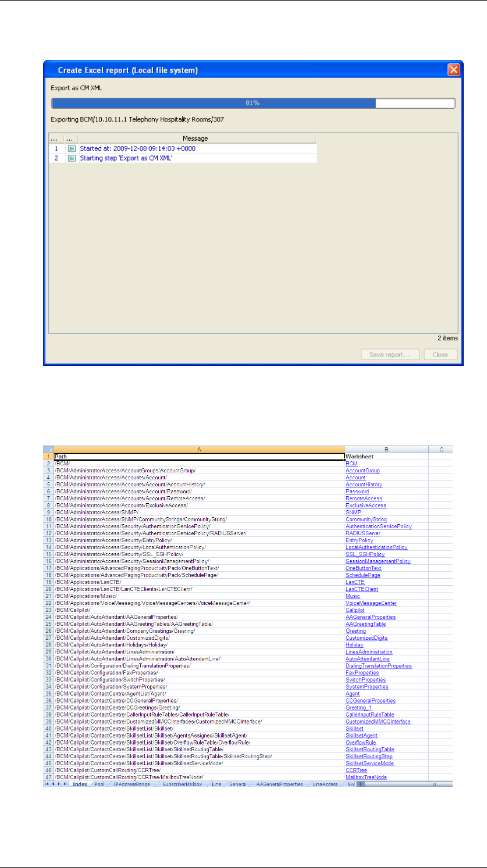
Task: Select the General sheet tab
Action: 237,784
